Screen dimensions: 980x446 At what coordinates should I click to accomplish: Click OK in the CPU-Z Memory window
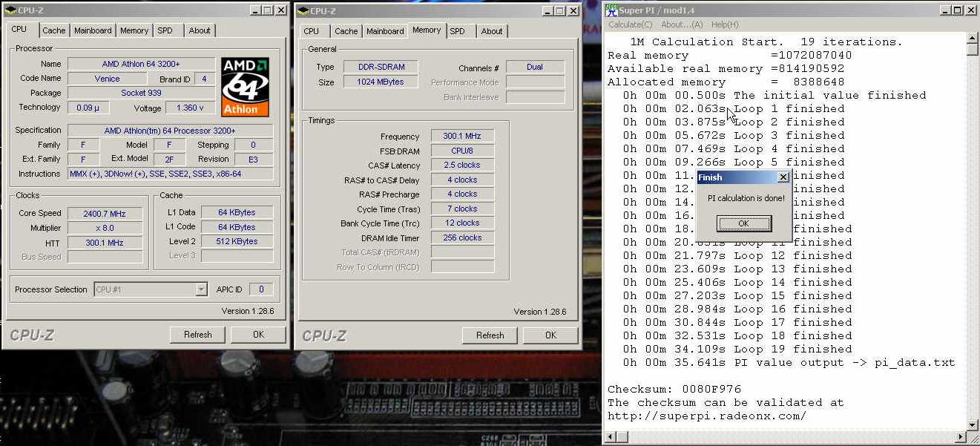550,335
